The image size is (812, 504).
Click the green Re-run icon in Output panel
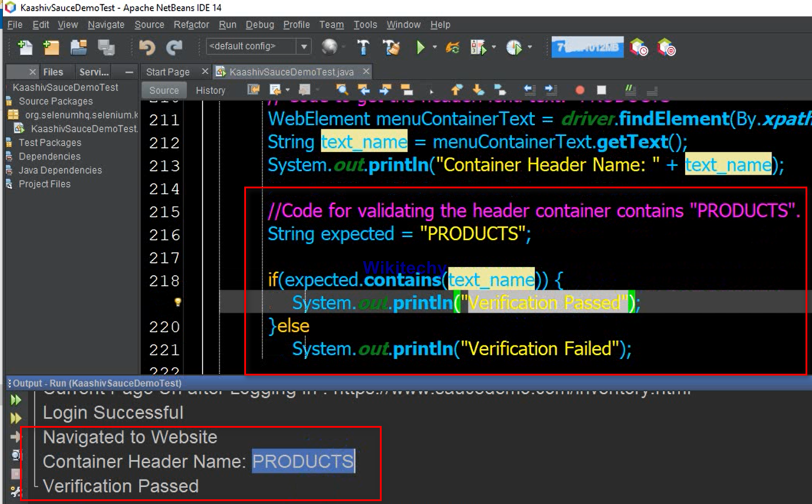(15, 400)
